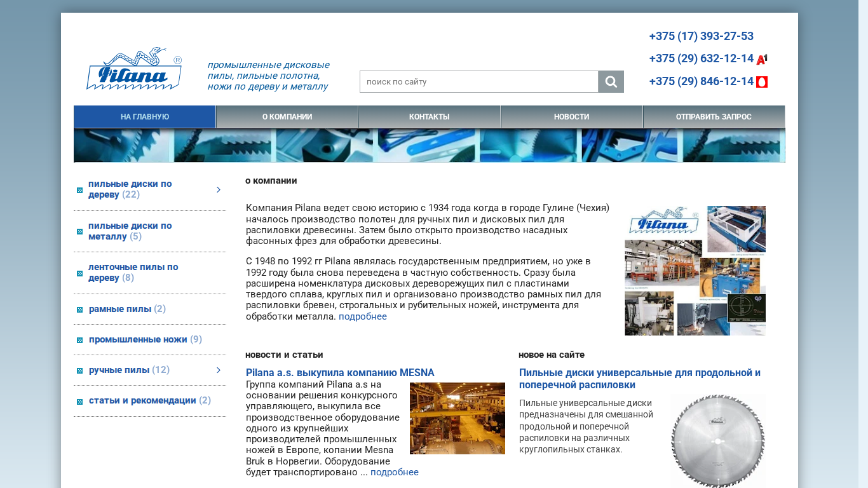This screenshot has width=868, height=488.
Task: Open ручные пилы category
Action: point(129,370)
